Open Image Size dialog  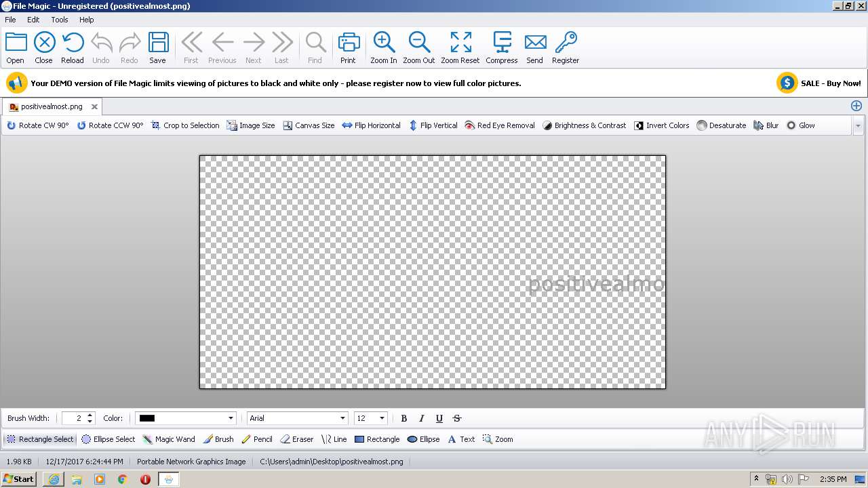(251, 125)
